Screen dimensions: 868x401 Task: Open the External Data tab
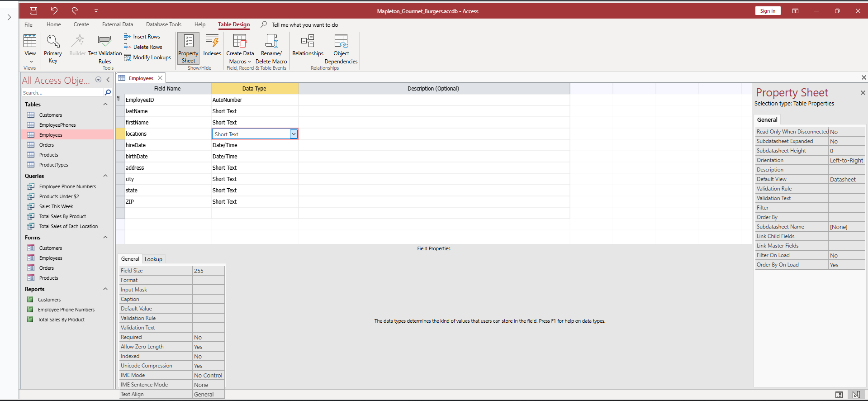118,24
